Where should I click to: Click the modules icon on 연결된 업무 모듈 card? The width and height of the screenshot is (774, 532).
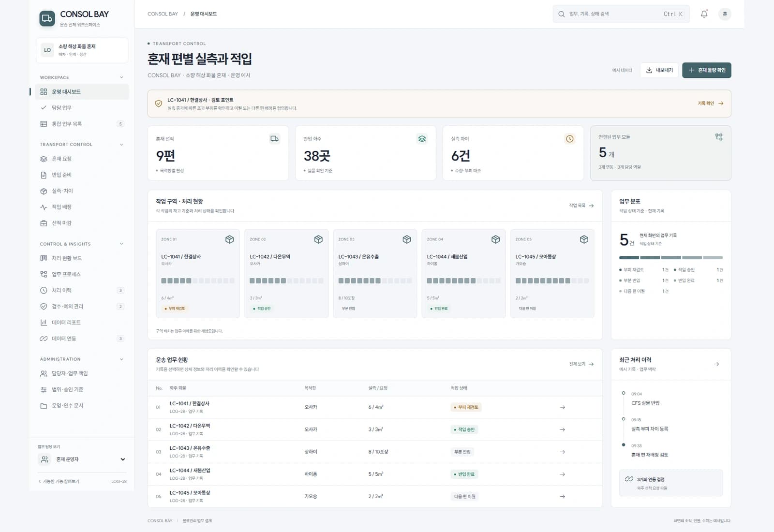click(x=719, y=137)
